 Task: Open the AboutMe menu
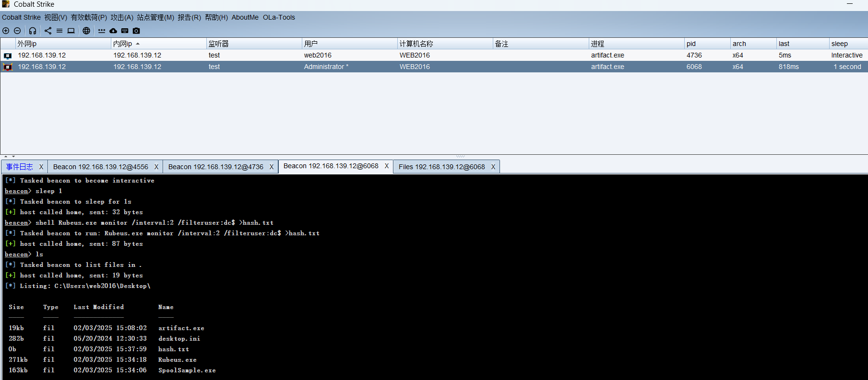(x=245, y=17)
